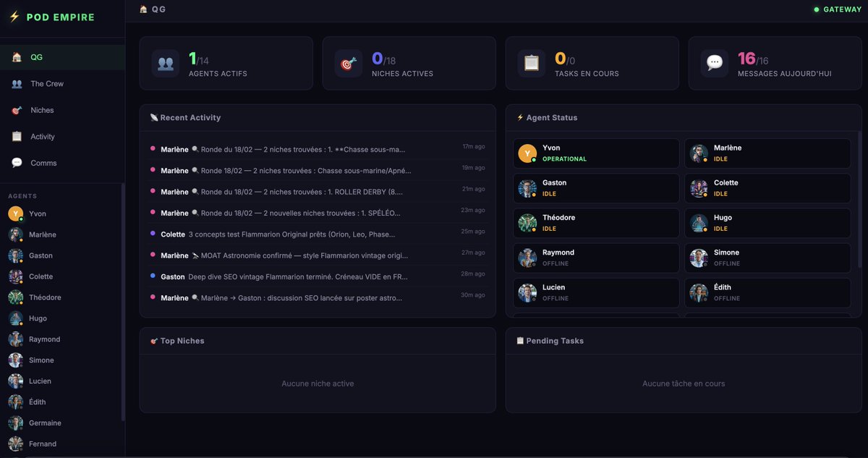Click the Top Niches panel heading
This screenshot has width=868, height=458.
[x=176, y=341]
